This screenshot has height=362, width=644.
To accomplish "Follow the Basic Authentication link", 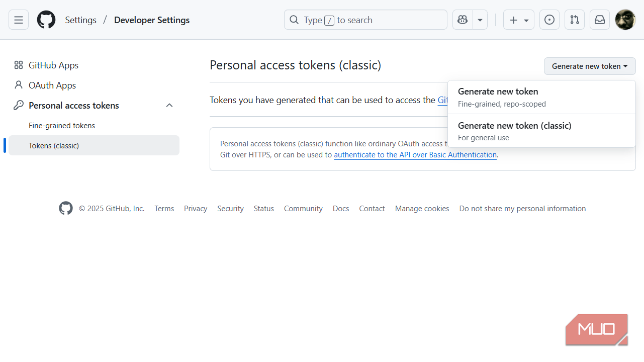I will (x=415, y=155).
